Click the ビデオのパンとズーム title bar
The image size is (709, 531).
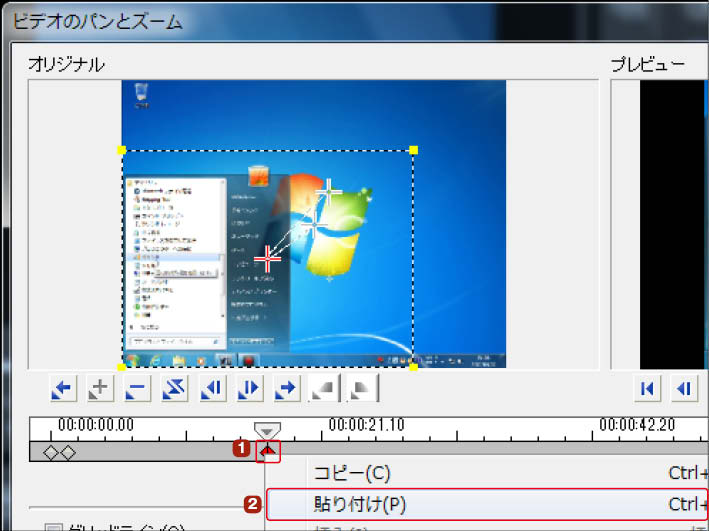tap(354, 21)
